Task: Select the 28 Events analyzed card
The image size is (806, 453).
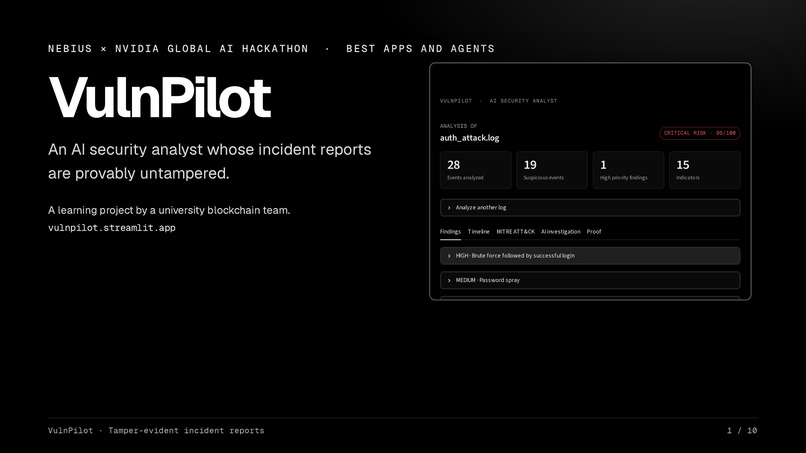Action: pos(475,170)
